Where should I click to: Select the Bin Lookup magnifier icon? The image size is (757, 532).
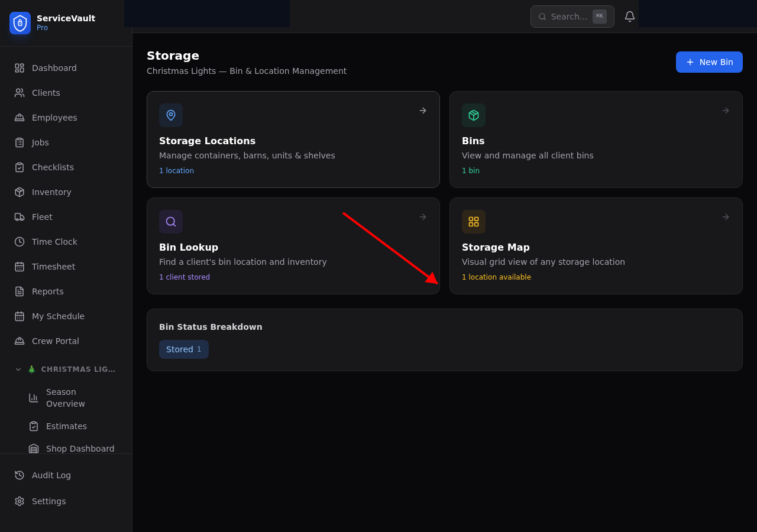click(x=170, y=222)
